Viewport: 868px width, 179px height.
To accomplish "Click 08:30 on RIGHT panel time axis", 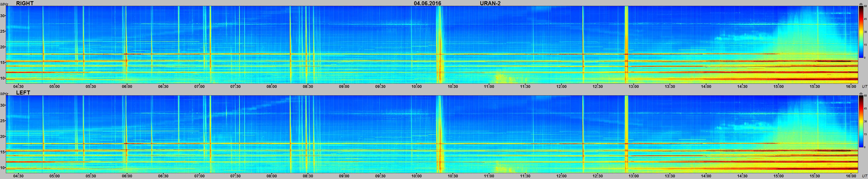I will [308, 86].
